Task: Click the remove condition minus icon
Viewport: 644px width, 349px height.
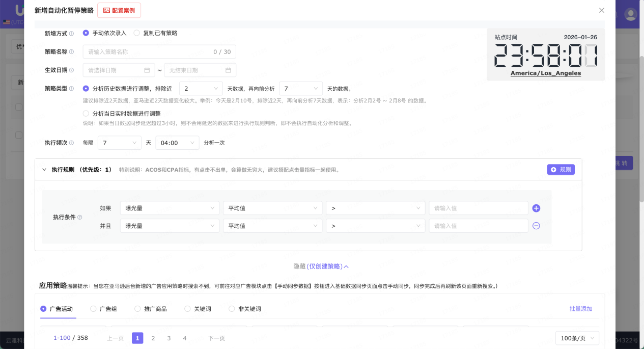Action: pyautogui.click(x=536, y=225)
